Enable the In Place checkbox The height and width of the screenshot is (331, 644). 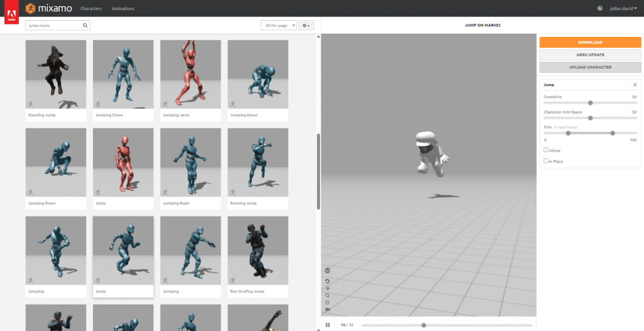coord(546,161)
